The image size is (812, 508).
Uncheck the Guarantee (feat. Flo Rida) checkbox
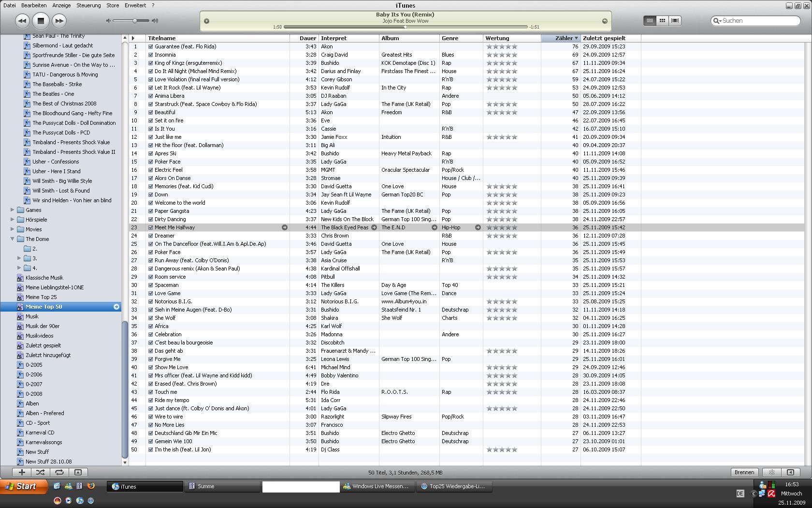coord(150,47)
